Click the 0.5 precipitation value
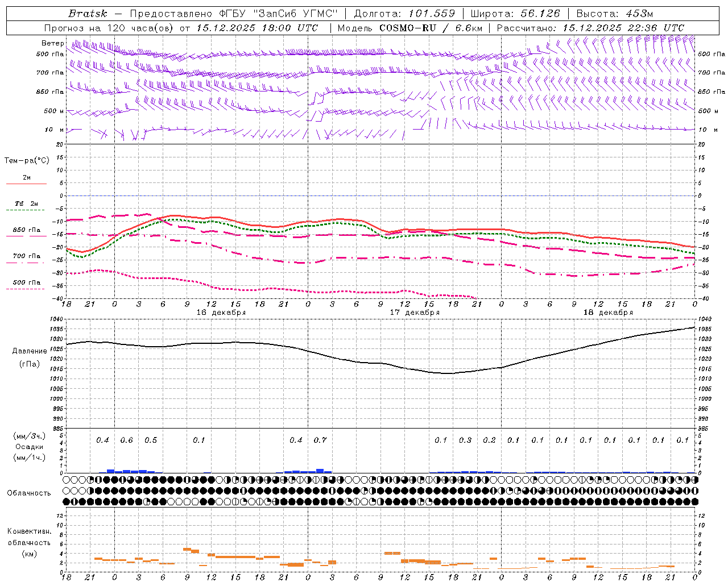 [x=151, y=440]
